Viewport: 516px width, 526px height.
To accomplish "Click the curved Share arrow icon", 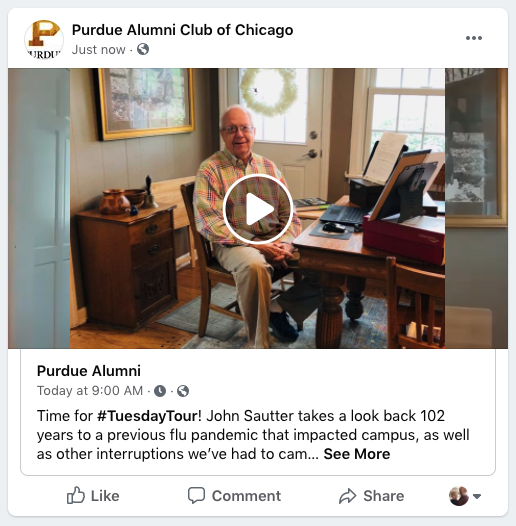I will pyautogui.click(x=348, y=496).
